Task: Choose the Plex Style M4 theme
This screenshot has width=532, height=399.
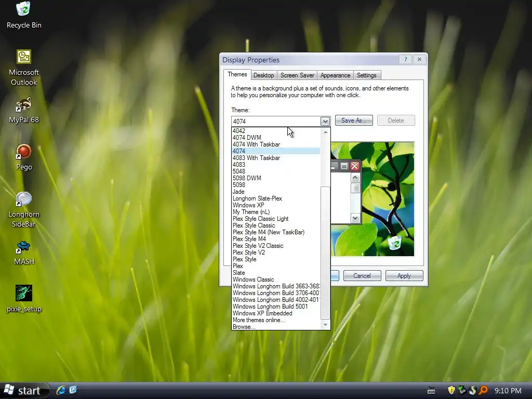Action: 276,239
